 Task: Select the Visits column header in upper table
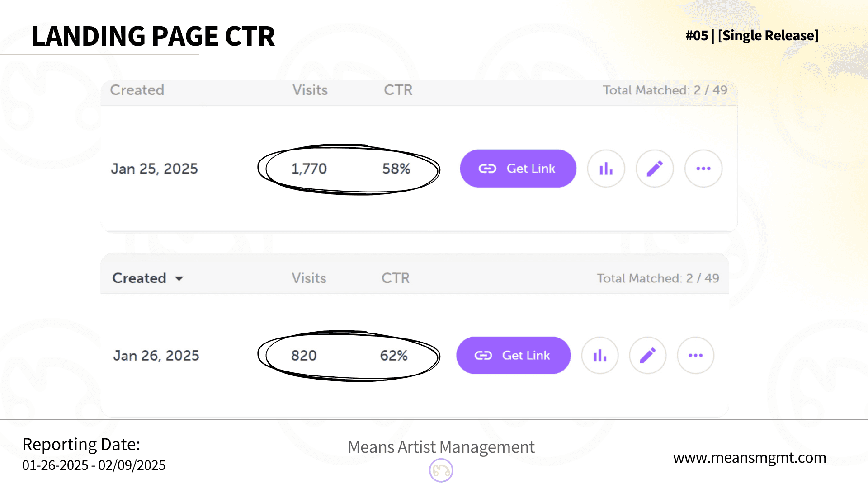(x=310, y=90)
